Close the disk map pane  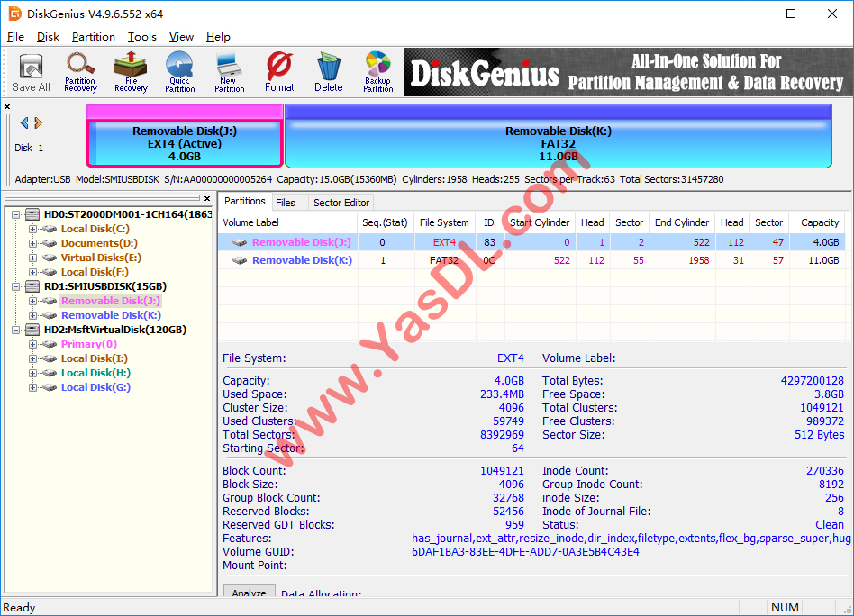click(7, 107)
